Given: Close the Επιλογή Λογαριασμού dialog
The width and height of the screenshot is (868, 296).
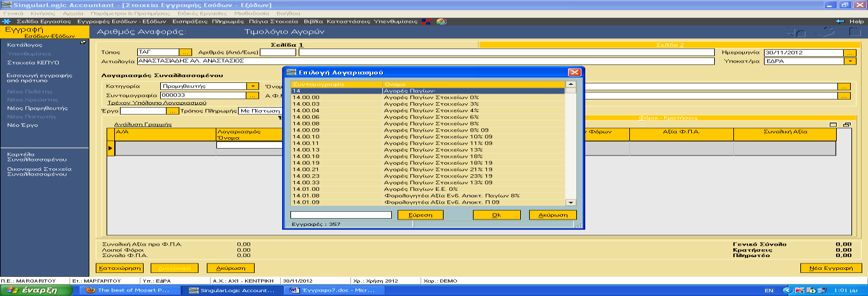Looking at the screenshot, I should tap(573, 72).
